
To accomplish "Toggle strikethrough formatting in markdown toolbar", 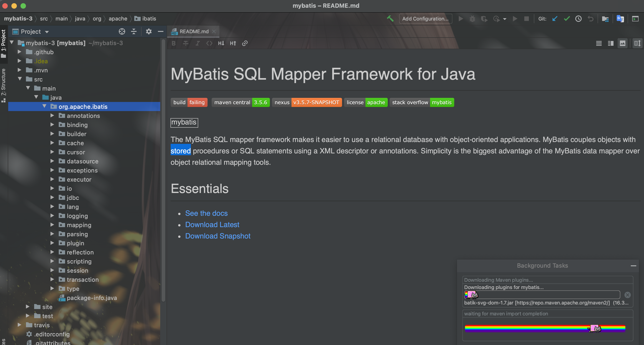I will pos(185,43).
